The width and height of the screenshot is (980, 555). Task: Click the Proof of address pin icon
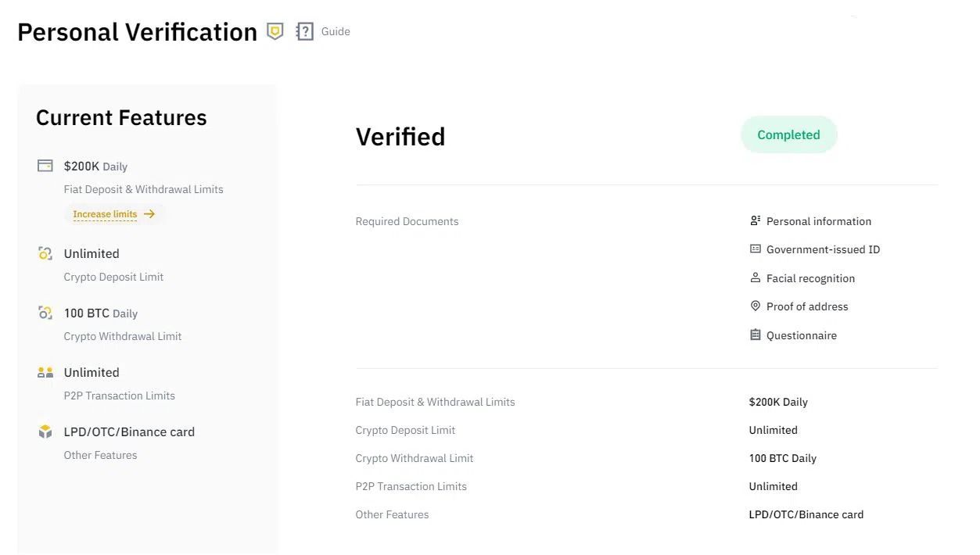[x=755, y=306]
